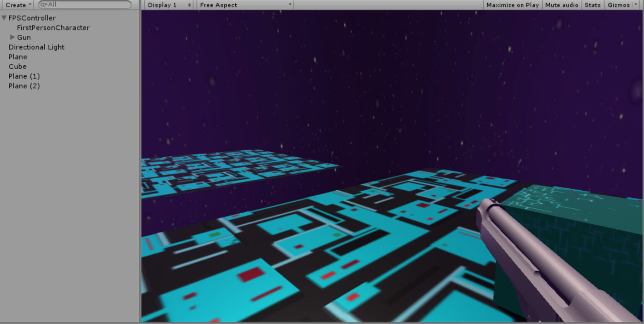
Task: Click the Create menu in the Hierarchy
Action: (x=16, y=5)
